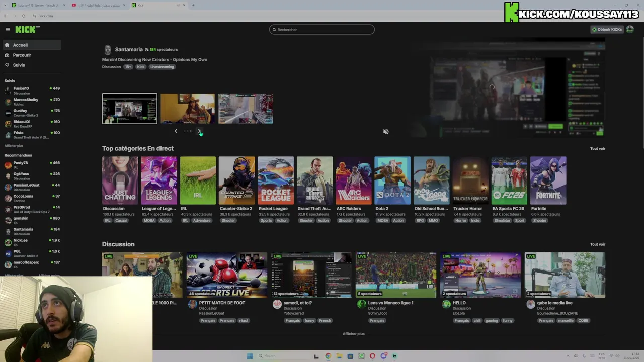644x362 pixels.
Task: Open the mercoffdaperc recommended channel
Action: (x=32, y=264)
